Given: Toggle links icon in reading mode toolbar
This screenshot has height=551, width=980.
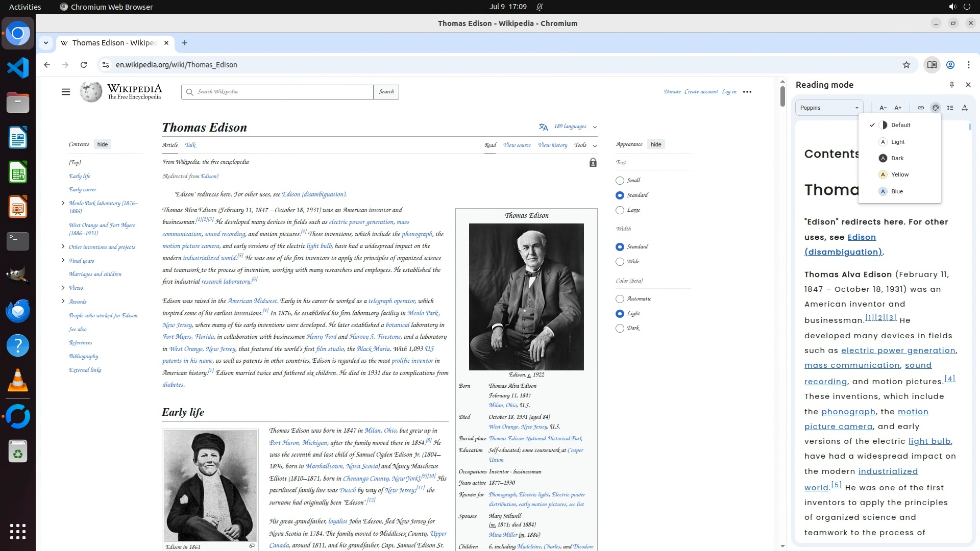Looking at the screenshot, I should tap(921, 108).
